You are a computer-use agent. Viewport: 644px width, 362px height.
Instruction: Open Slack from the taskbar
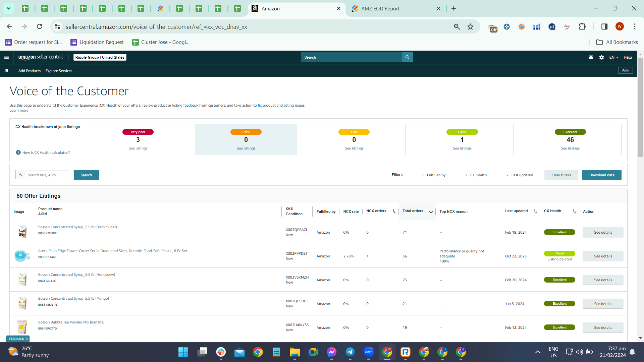(x=221, y=352)
